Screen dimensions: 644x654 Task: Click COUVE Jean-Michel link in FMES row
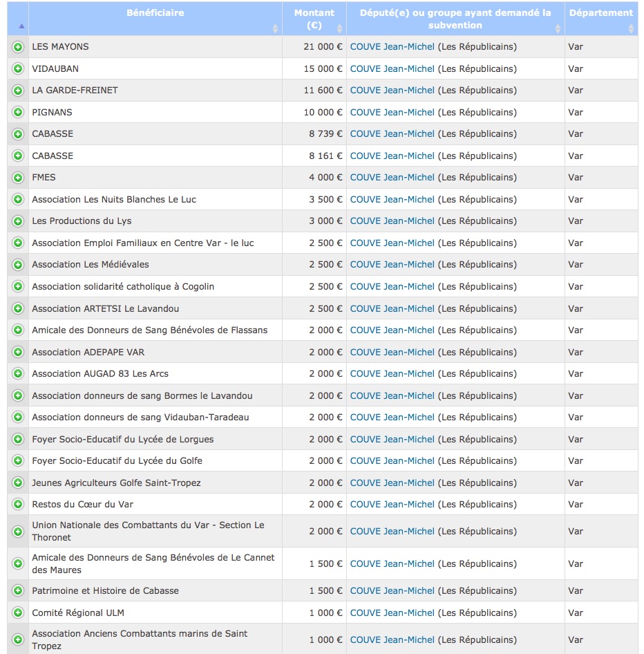click(x=392, y=178)
